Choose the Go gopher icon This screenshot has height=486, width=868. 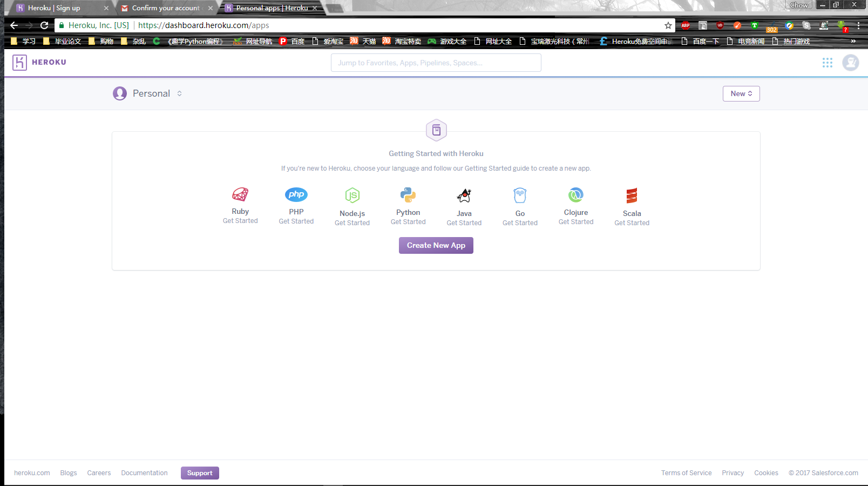[520, 195]
